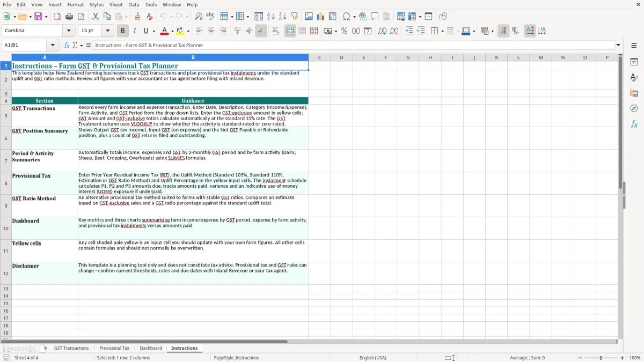Toggle Underline formatting

tap(145, 31)
